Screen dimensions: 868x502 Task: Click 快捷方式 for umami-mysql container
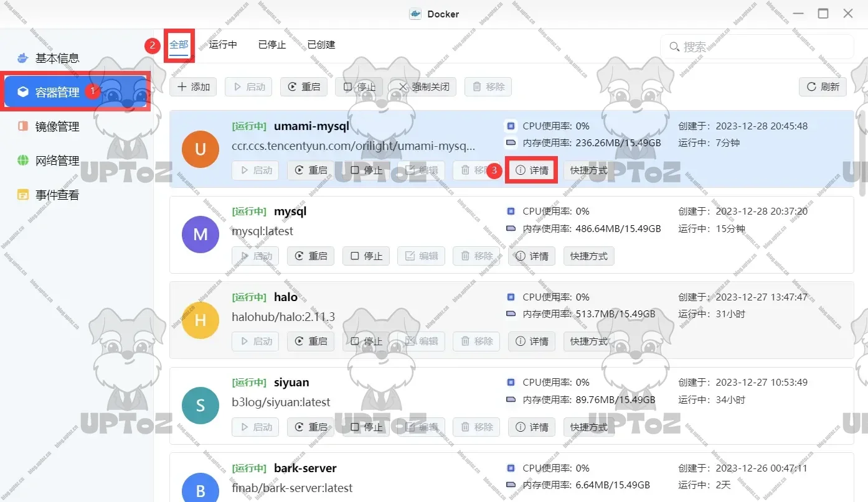coord(589,170)
